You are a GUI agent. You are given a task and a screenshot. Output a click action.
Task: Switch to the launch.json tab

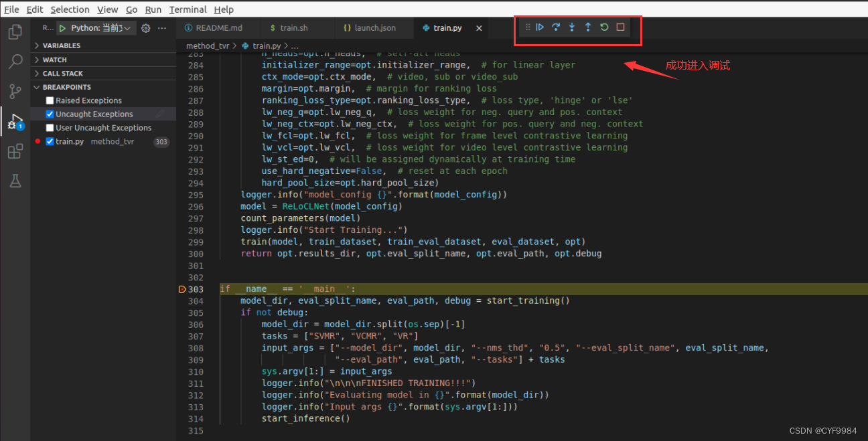pos(374,28)
